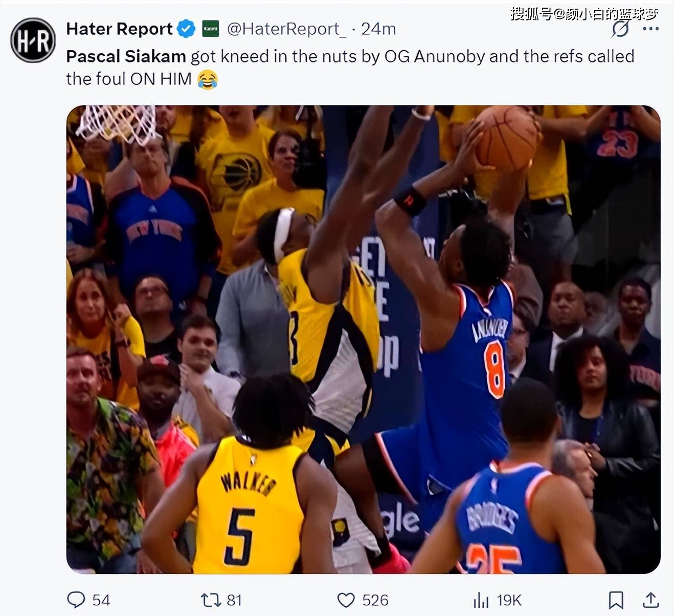This screenshot has width=674, height=616.
Task: Click the 526 likes count
Action: coord(375,600)
